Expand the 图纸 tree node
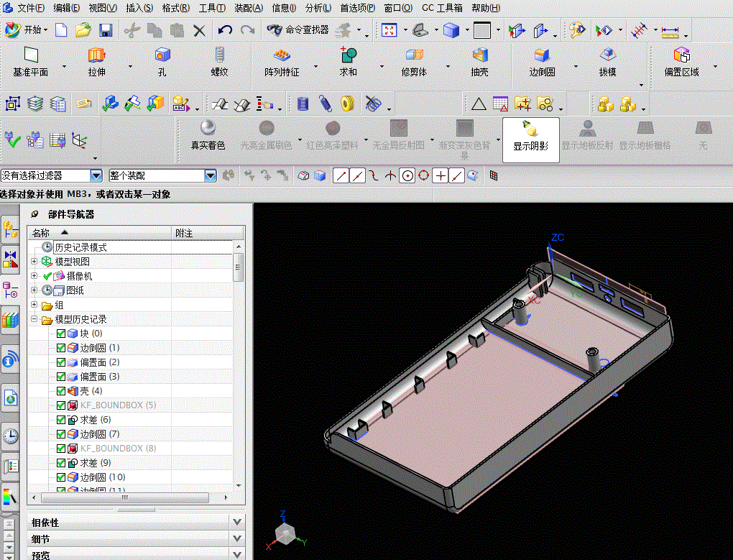733x560 pixels. point(34,290)
